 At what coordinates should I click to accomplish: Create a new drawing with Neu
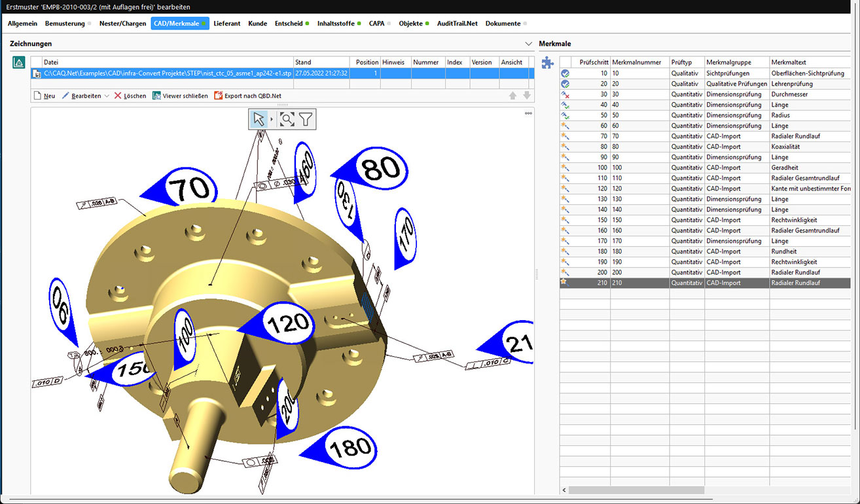[x=45, y=96]
